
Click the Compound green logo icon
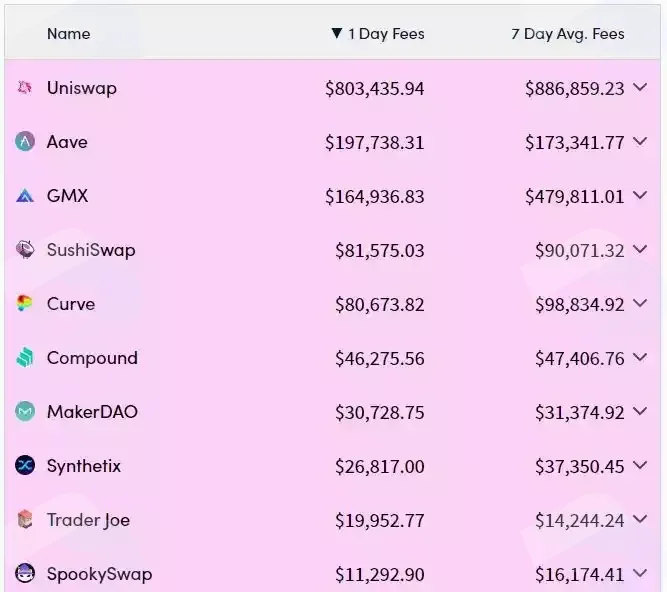coord(25,358)
